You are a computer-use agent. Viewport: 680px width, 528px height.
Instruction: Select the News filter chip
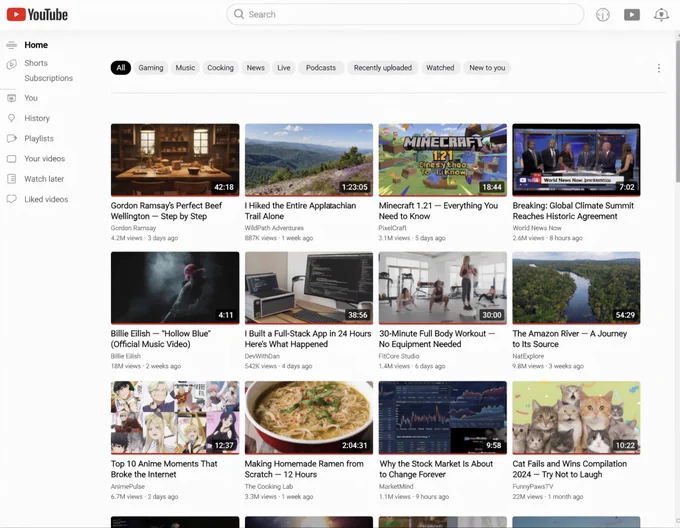click(x=255, y=68)
